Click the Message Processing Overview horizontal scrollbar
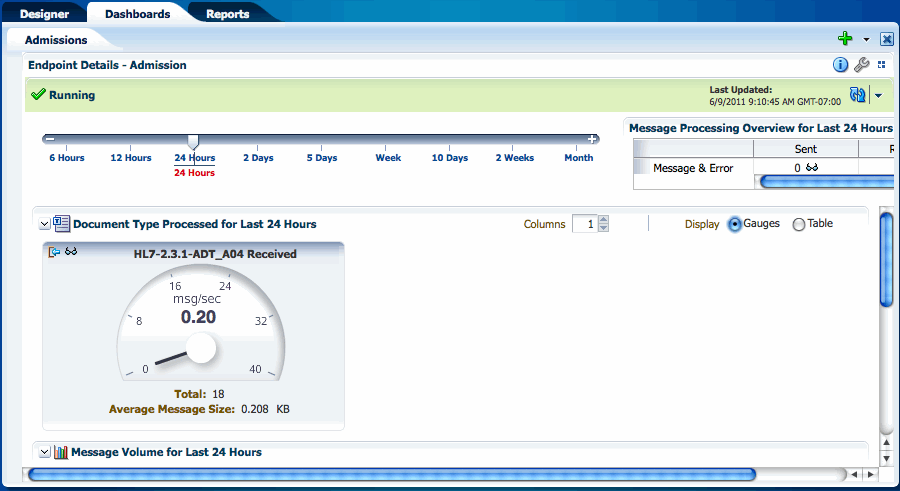This screenshot has height=491, width=900. pyautogui.click(x=827, y=182)
